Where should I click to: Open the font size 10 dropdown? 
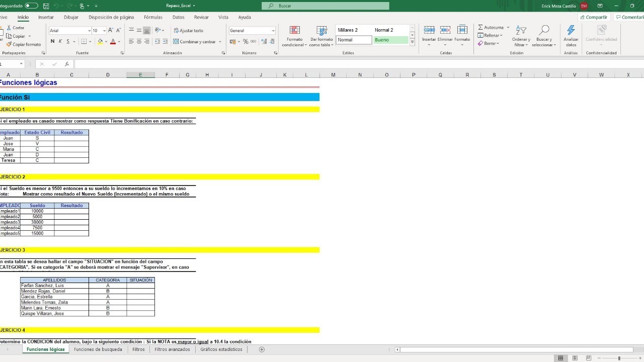point(104,31)
